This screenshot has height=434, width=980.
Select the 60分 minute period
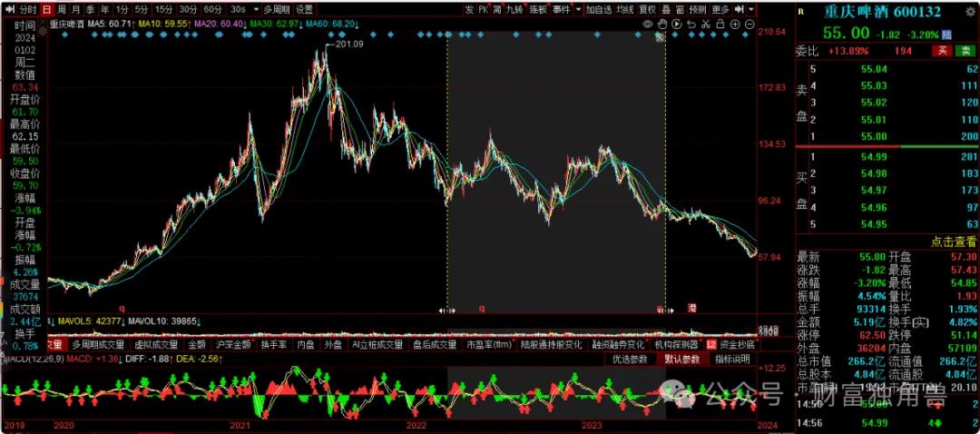point(211,9)
